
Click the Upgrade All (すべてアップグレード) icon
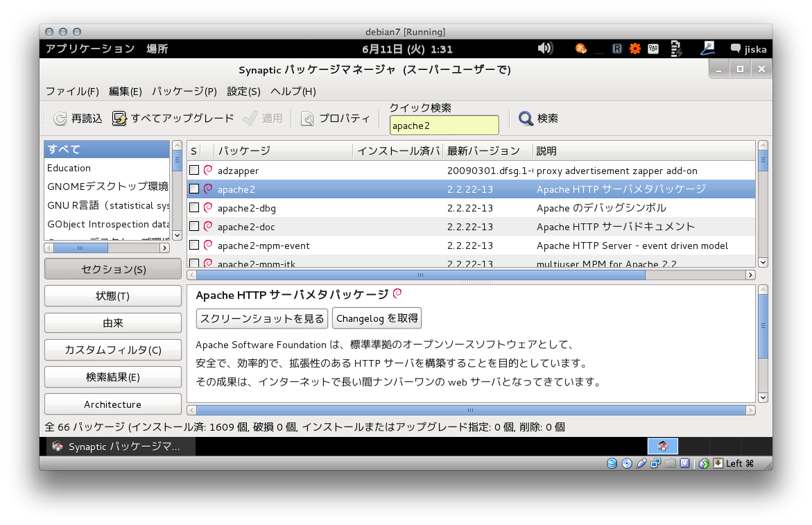119,119
